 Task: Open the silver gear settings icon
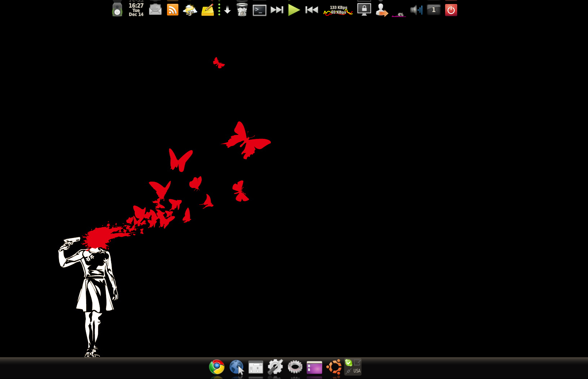point(295,367)
